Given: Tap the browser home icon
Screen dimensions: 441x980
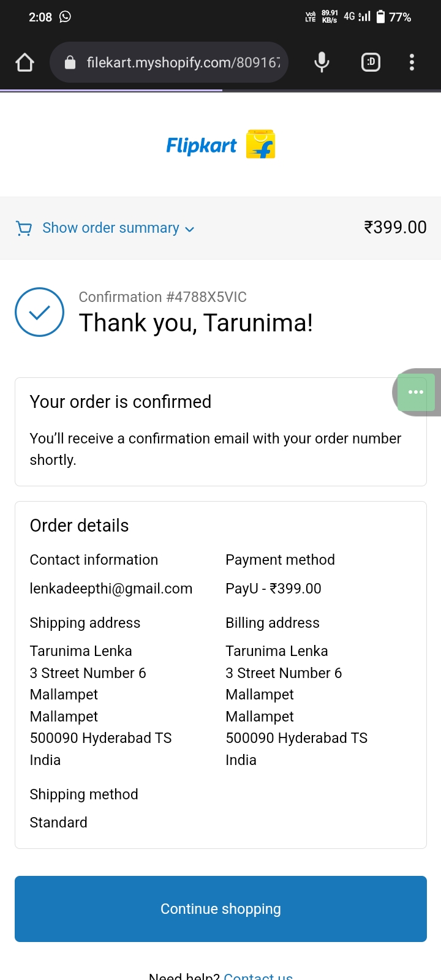Looking at the screenshot, I should [x=24, y=62].
